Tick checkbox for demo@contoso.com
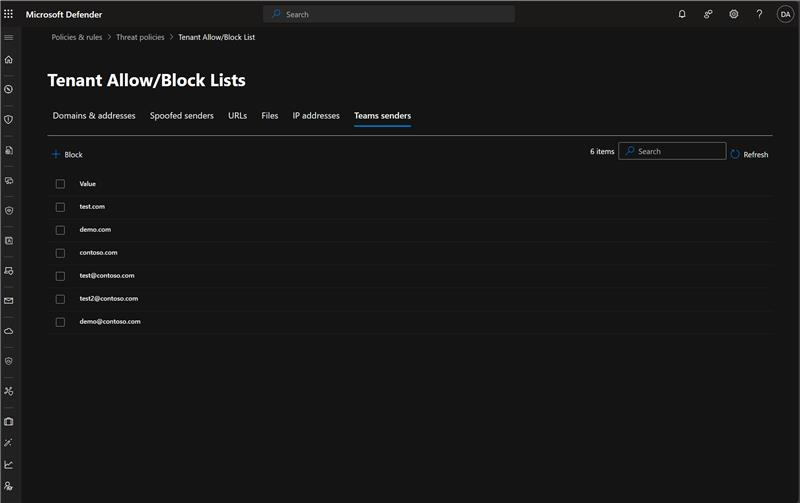The width and height of the screenshot is (800, 503). (x=60, y=322)
